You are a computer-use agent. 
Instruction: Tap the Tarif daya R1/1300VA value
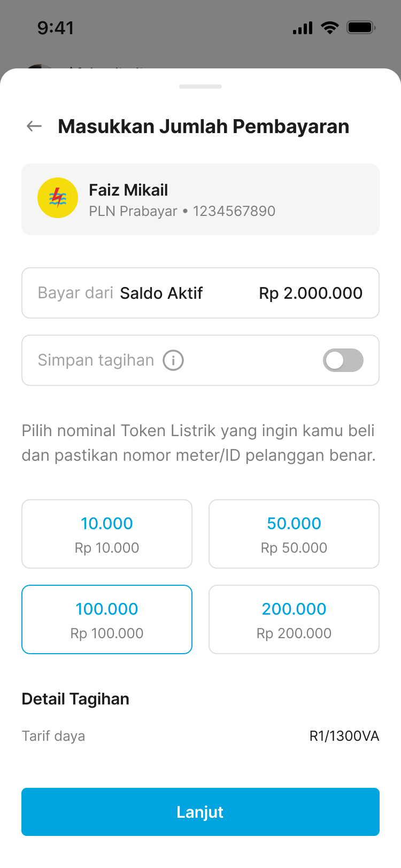click(344, 736)
